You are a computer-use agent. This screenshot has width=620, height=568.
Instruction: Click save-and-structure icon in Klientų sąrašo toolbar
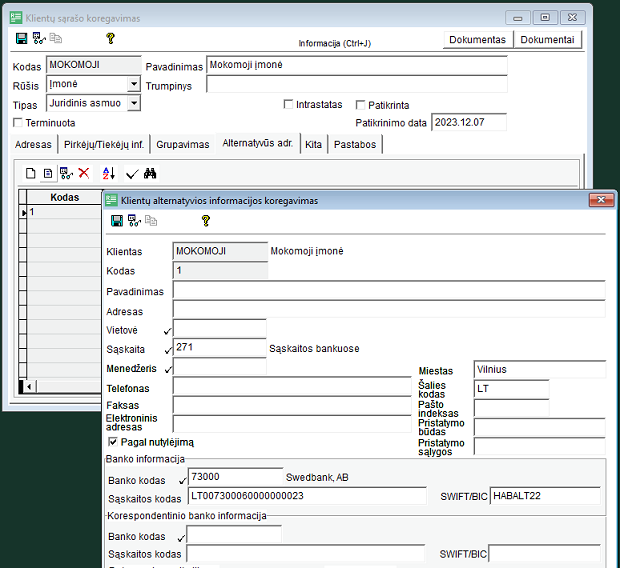(x=39, y=38)
